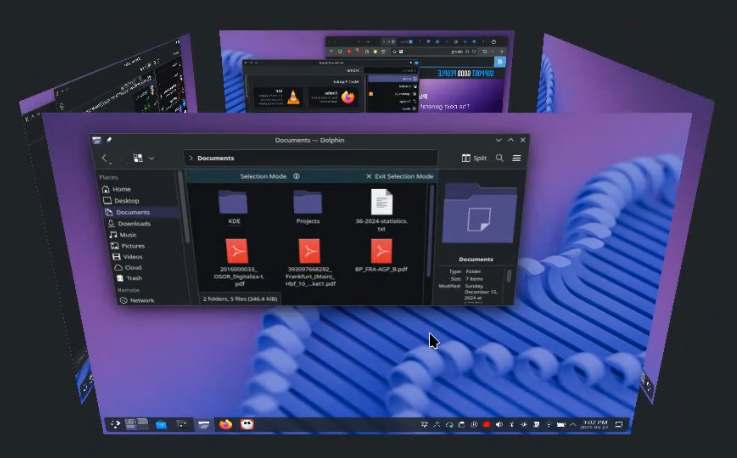Click the clock in the taskbar
The height and width of the screenshot is (458, 737).
591,425
